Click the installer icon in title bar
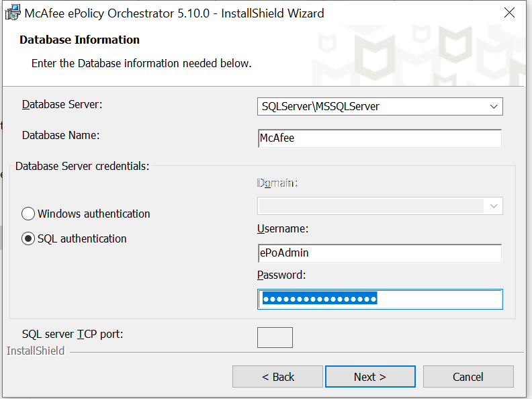532x399 pixels. [x=13, y=13]
